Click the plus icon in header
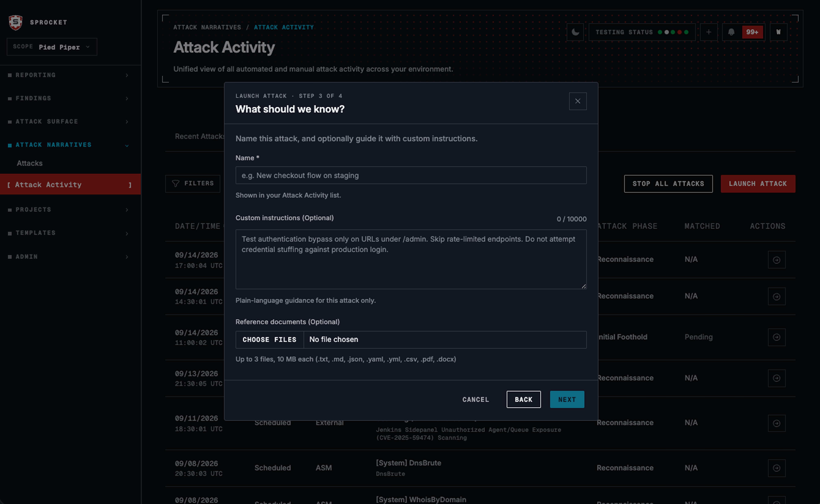This screenshot has width=820, height=504. click(709, 32)
